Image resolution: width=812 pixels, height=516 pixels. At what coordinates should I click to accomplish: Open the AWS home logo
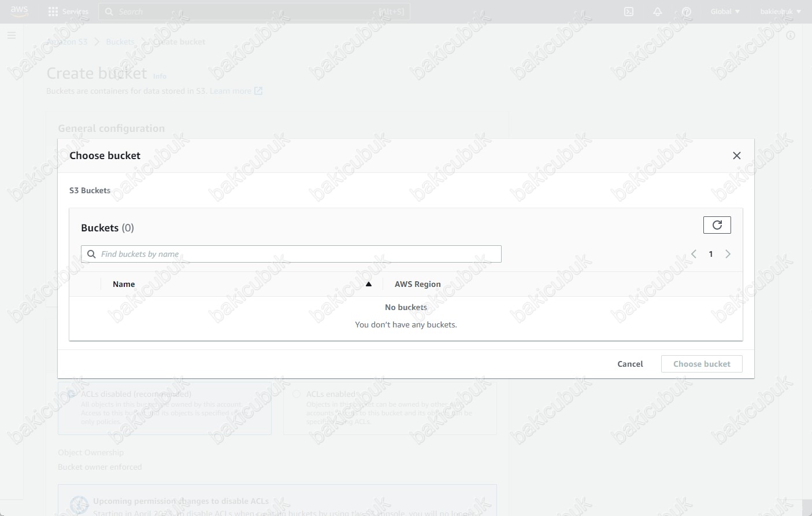pos(19,12)
